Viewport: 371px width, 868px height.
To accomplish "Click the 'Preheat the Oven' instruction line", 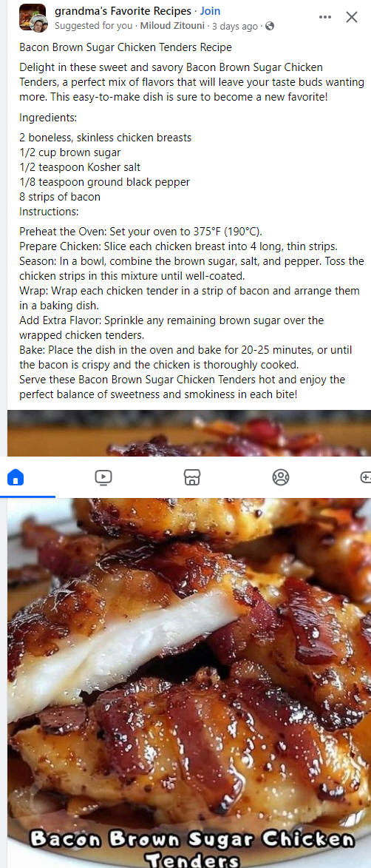I will (141, 232).
